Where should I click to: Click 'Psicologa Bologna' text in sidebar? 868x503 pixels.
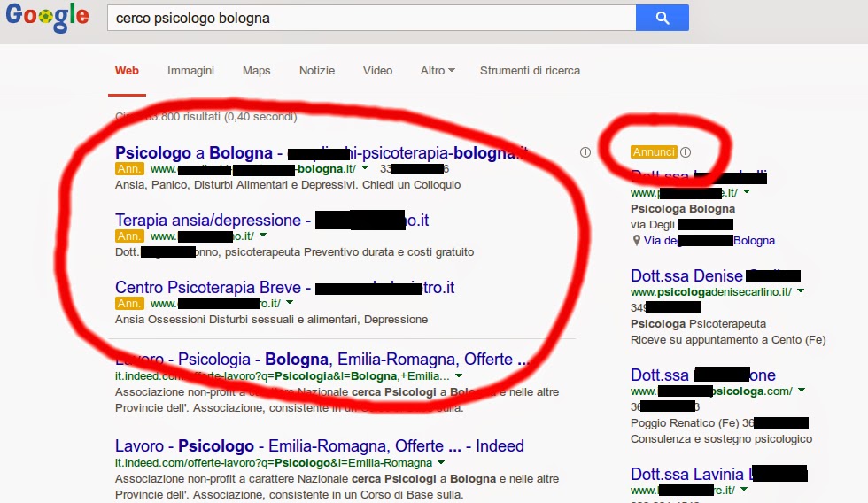coord(683,209)
